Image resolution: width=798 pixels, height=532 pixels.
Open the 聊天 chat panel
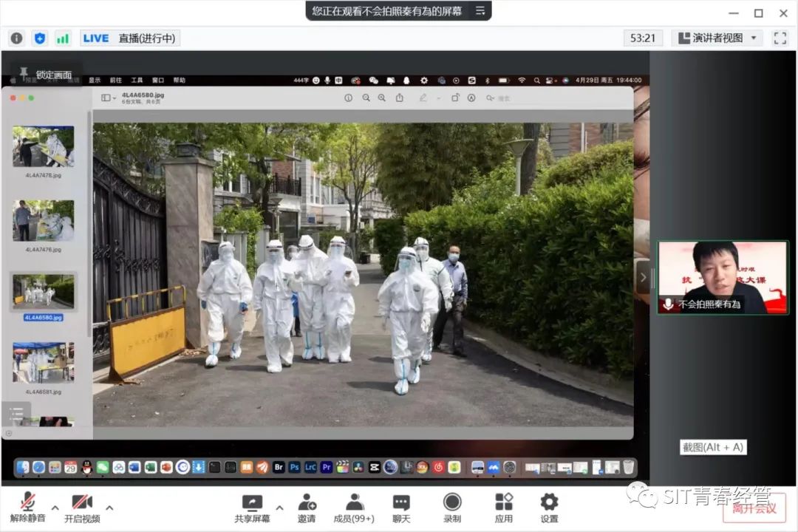coord(401,508)
